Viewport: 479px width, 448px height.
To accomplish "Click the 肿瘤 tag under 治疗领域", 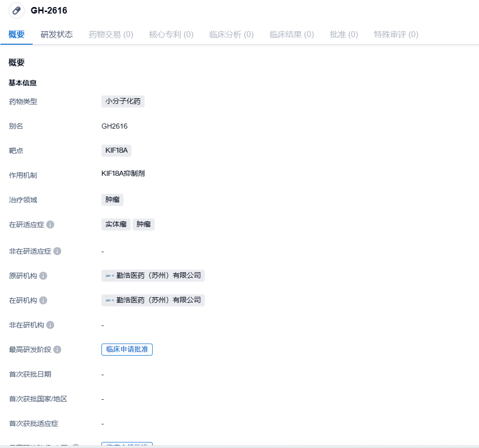I will 112,199.
